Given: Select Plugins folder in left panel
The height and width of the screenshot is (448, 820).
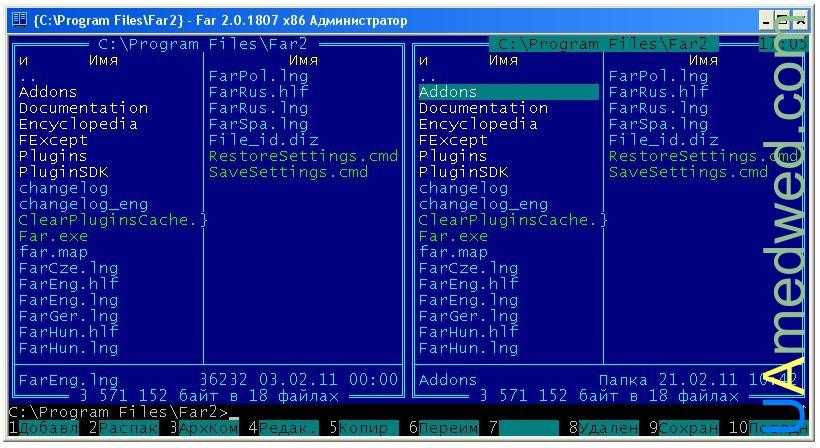Looking at the screenshot, I should click(52, 156).
